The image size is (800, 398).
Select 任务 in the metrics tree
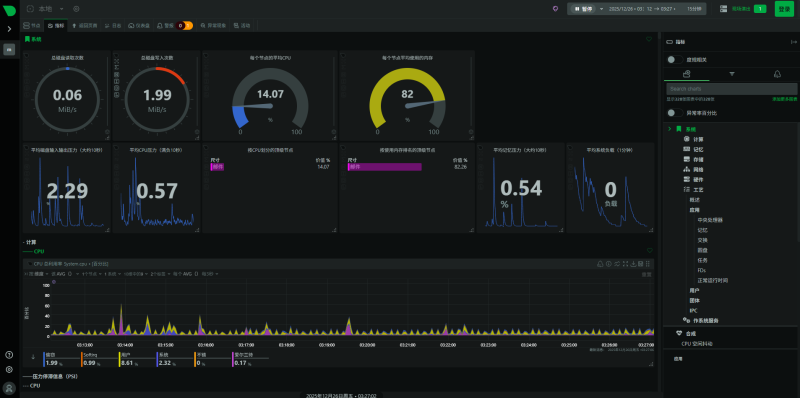click(x=702, y=260)
